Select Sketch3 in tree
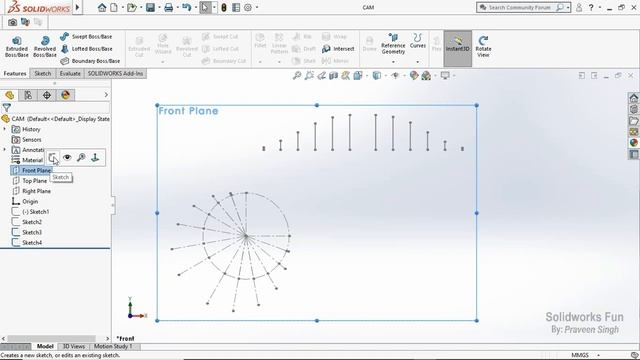This screenshot has height=360, width=640. [x=27, y=232]
